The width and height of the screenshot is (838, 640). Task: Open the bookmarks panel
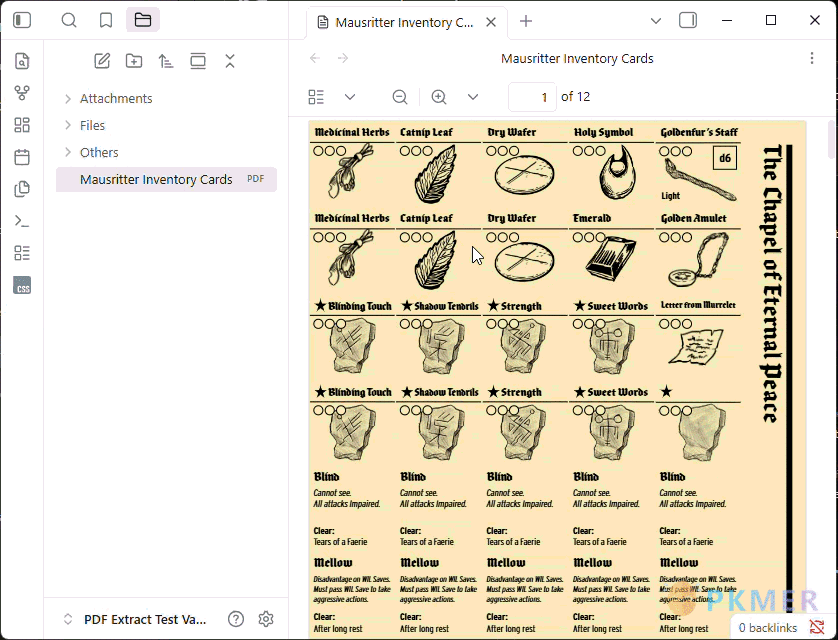(106, 20)
